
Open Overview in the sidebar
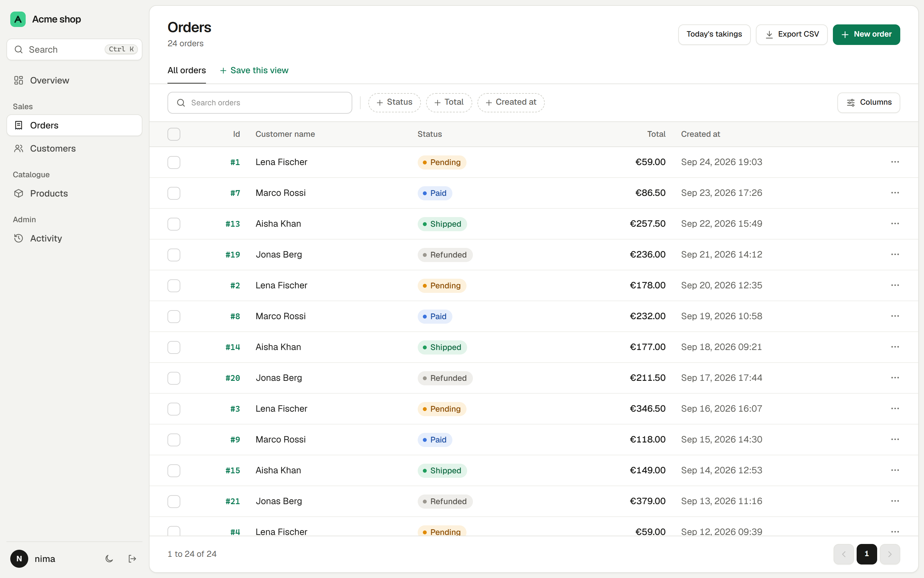click(x=74, y=80)
